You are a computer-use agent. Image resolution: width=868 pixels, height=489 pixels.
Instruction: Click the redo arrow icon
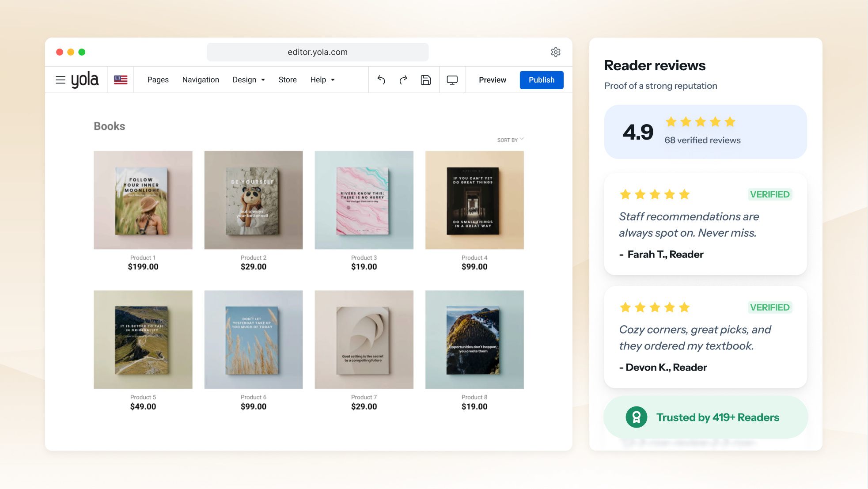(x=403, y=80)
